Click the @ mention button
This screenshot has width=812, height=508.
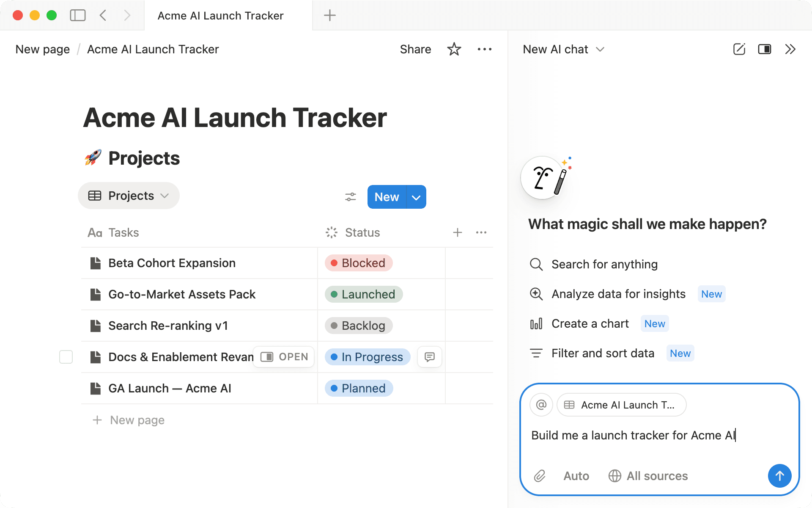point(541,405)
